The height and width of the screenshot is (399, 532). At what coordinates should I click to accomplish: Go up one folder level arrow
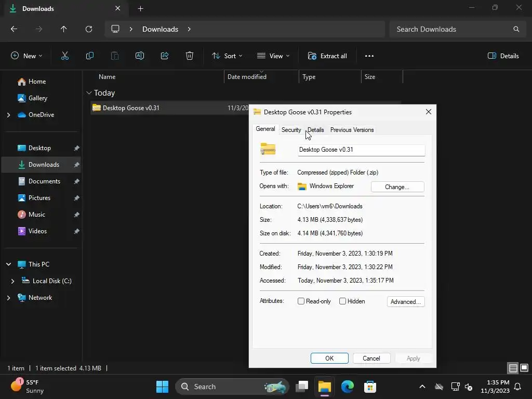(63, 29)
